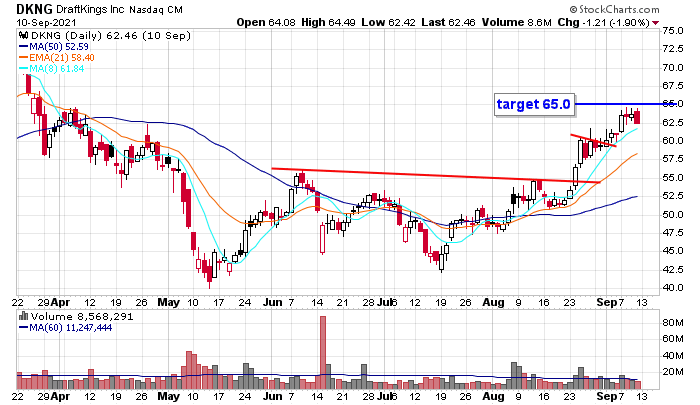Click the May label under the price chart
Viewport: 700px width, 405px height.
coord(169,302)
